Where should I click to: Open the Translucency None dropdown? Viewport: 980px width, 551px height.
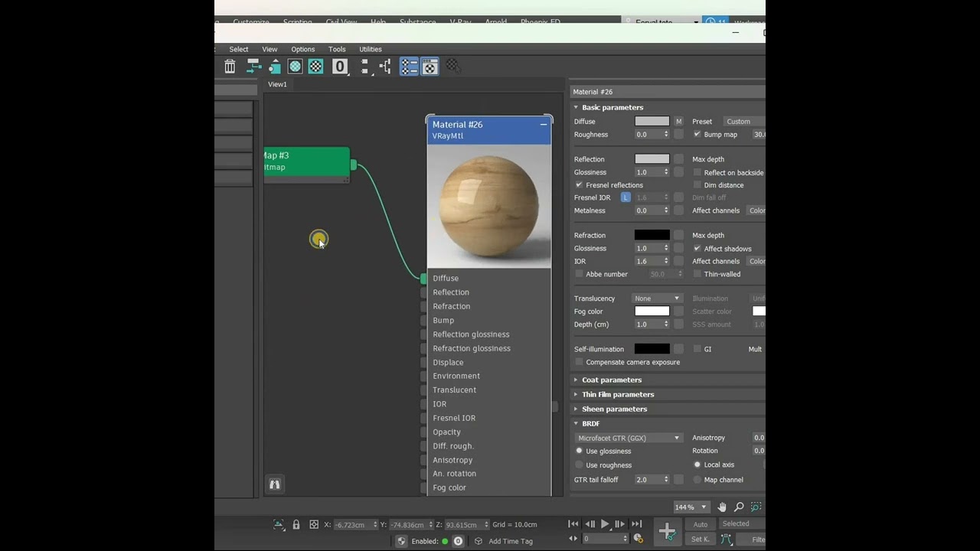pos(657,298)
